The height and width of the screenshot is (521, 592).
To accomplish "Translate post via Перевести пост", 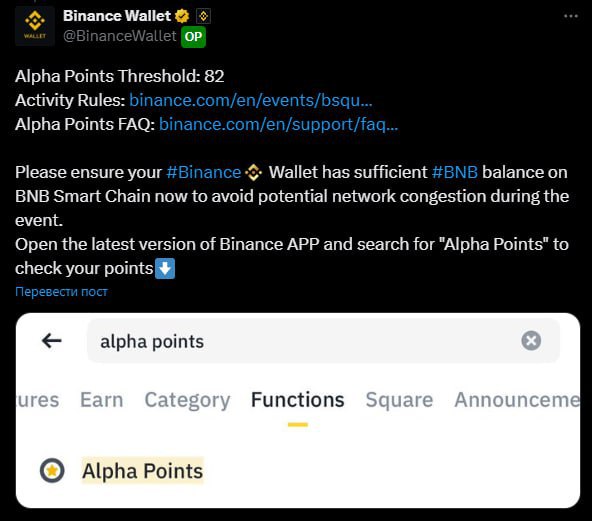I will [x=61, y=291].
